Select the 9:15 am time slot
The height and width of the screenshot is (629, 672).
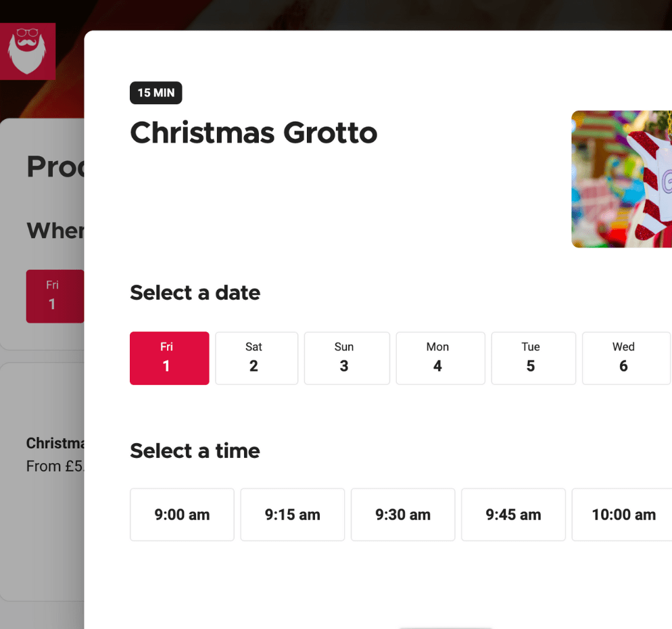click(292, 515)
